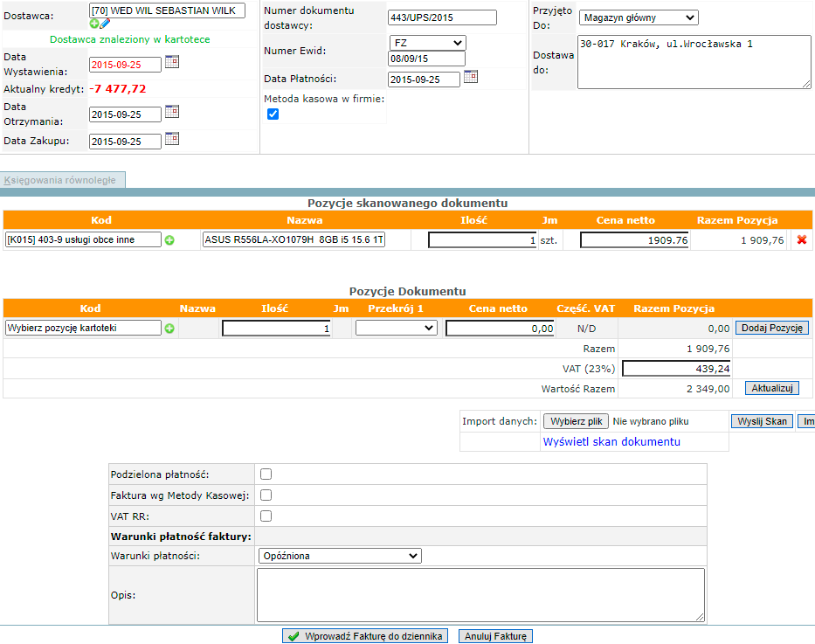Click the blue edit supplier pencil icon
The height and width of the screenshot is (644, 815).
pos(105,24)
